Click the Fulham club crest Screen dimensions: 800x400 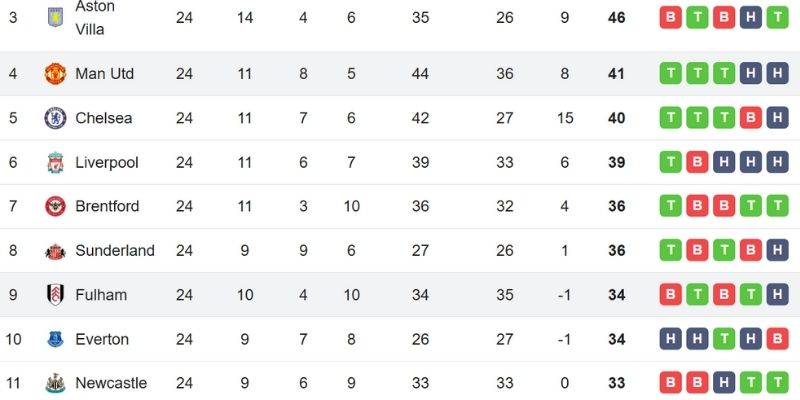coord(54,295)
